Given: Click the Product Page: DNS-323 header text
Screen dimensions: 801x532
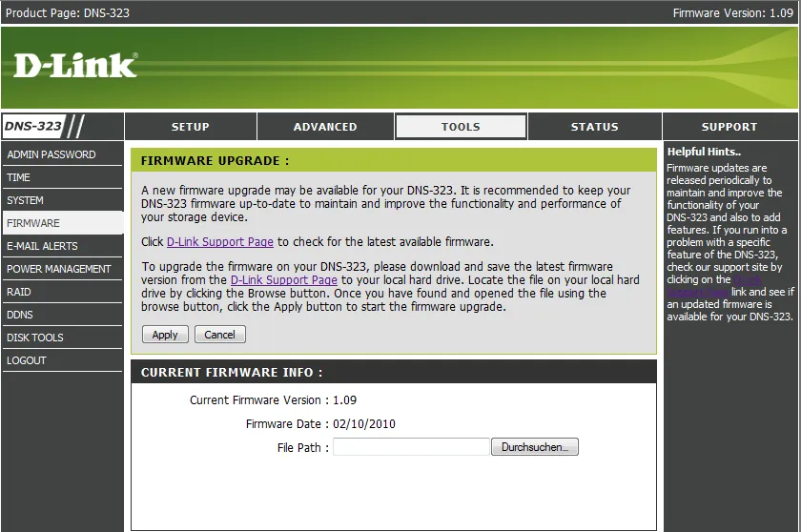Looking at the screenshot, I should [x=68, y=12].
